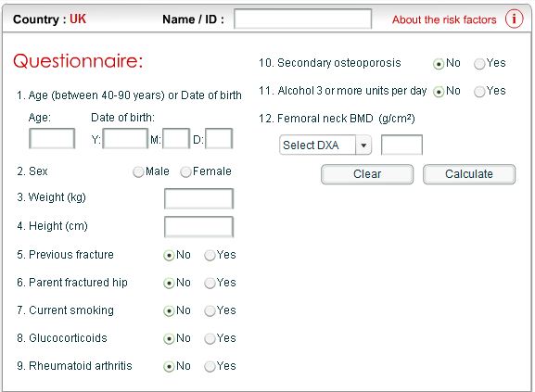
Task: Choose Yes for Secondary osteoporosis
Action: tap(479, 64)
